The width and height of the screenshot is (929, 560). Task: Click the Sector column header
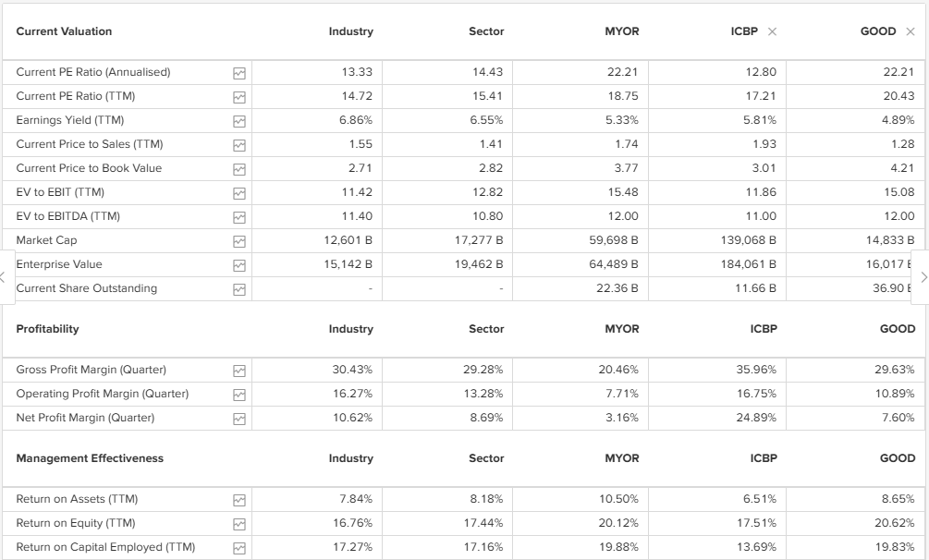click(486, 31)
